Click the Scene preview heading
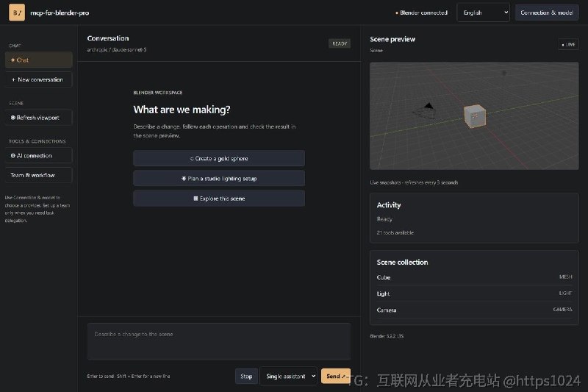 (392, 39)
